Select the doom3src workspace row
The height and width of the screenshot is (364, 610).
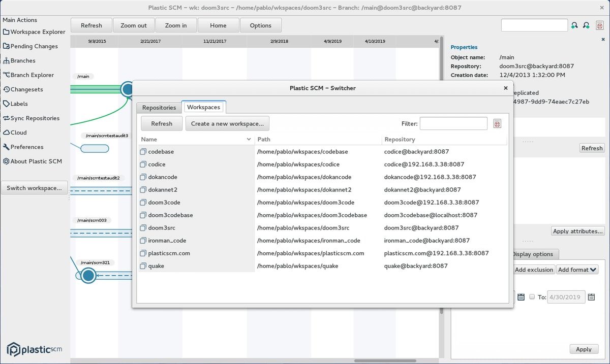point(162,227)
